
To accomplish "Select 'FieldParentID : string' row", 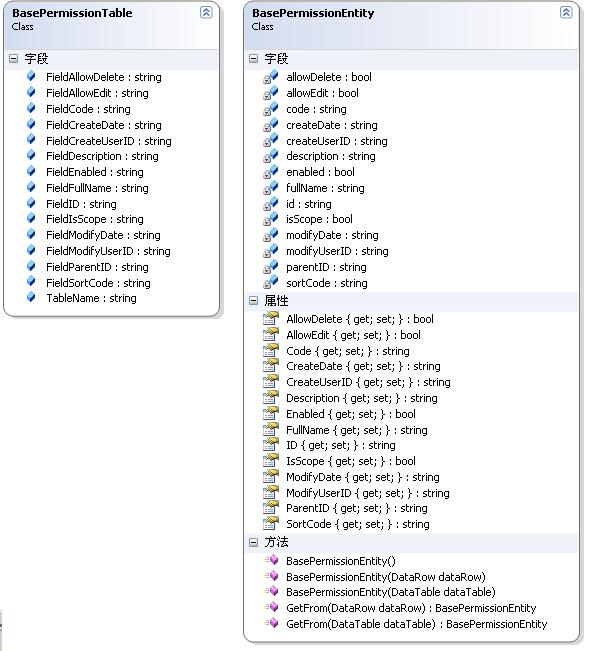I will (x=97, y=267).
